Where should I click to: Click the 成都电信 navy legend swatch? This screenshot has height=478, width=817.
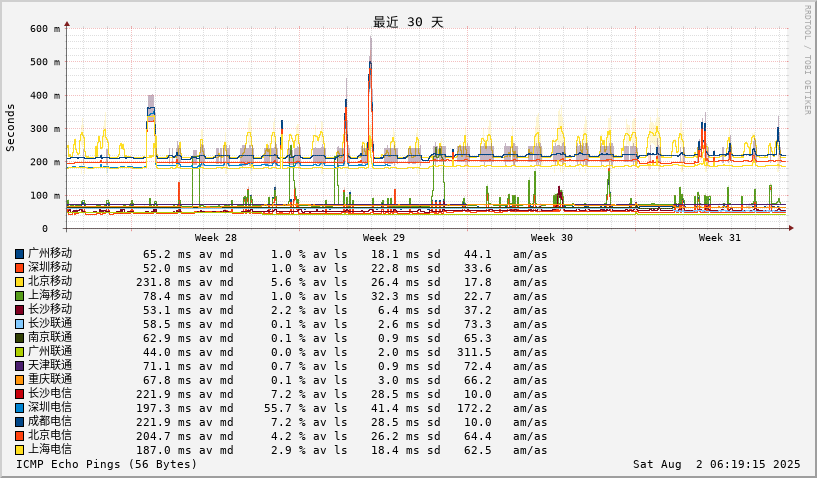19,423
